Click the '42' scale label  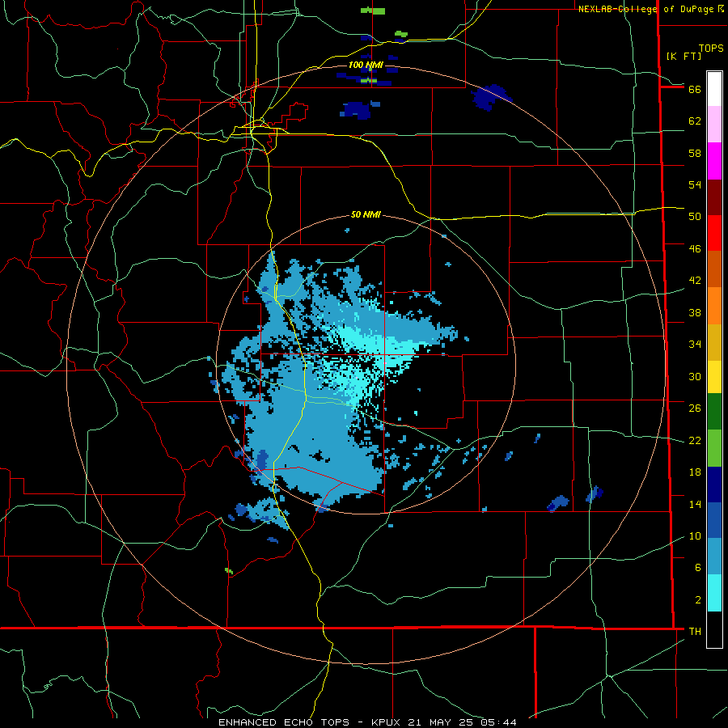point(695,280)
